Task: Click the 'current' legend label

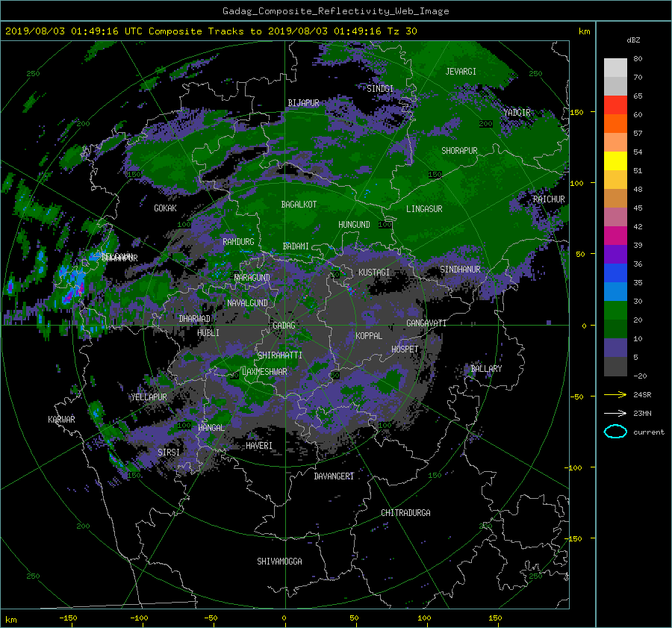Action: [648, 432]
